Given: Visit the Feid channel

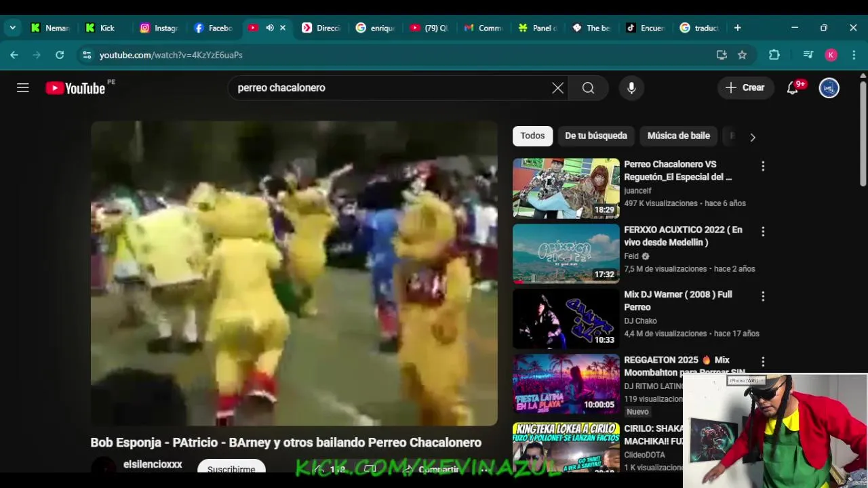Looking at the screenshot, I should coord(631,256).
